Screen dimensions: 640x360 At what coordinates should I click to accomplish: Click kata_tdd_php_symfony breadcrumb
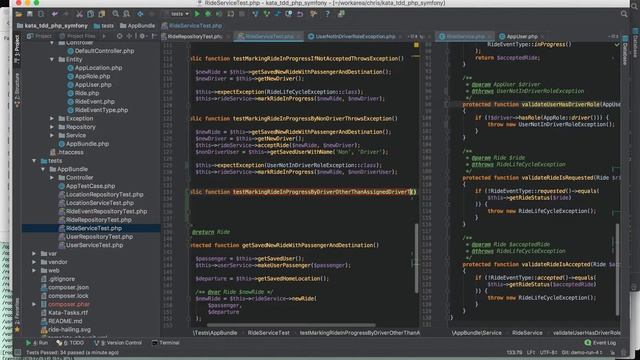click(52, 26)
